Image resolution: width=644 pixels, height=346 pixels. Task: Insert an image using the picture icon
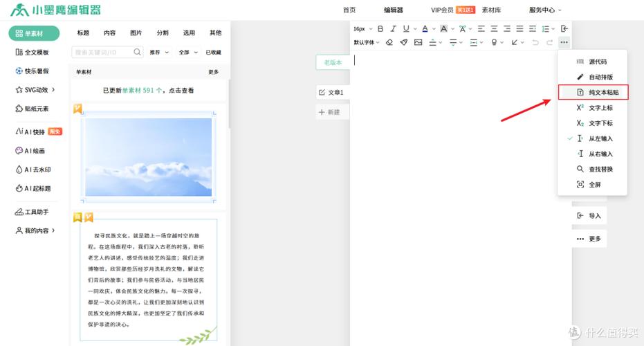click(x=418, y=42)
